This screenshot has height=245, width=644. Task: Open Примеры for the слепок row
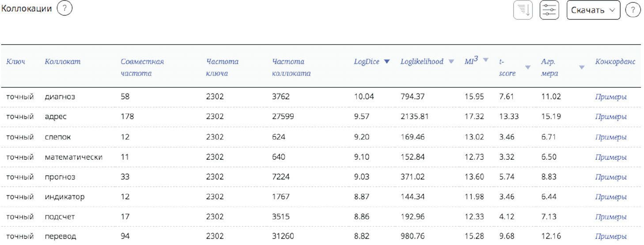[x=610, y=137]
